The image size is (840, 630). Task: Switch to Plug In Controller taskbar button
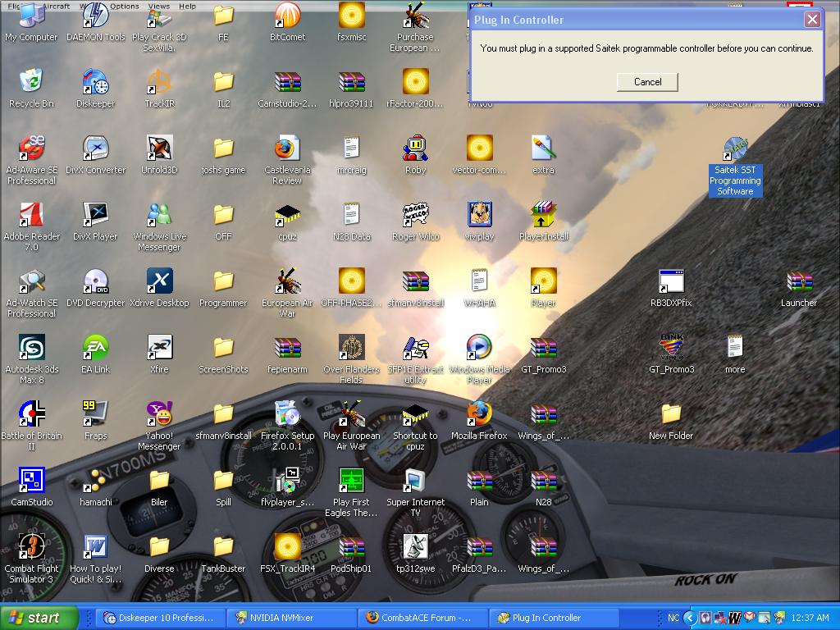tap(552, 618)
